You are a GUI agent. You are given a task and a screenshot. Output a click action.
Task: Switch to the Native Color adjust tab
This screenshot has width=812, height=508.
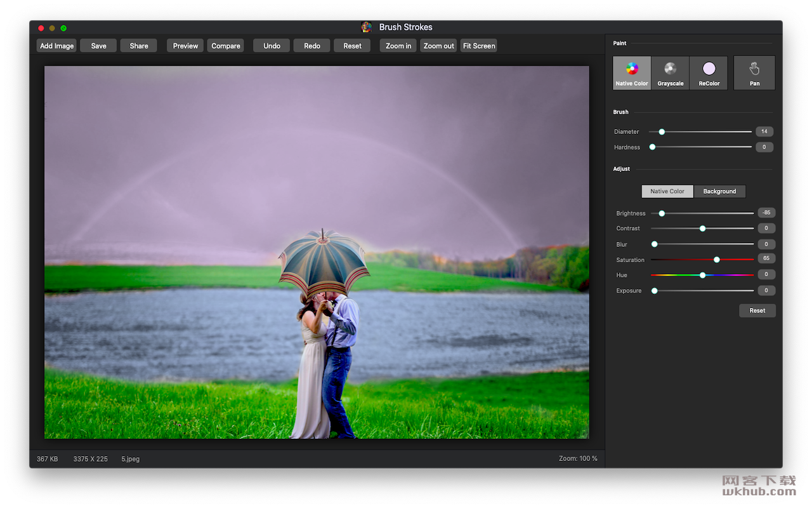click(x=667, y=191)
